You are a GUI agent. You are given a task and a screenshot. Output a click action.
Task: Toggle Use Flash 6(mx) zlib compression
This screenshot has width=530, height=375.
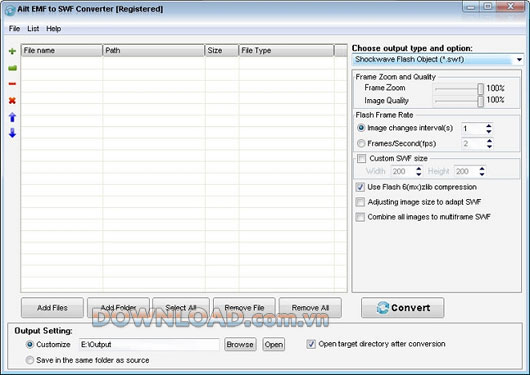(360, 187)
